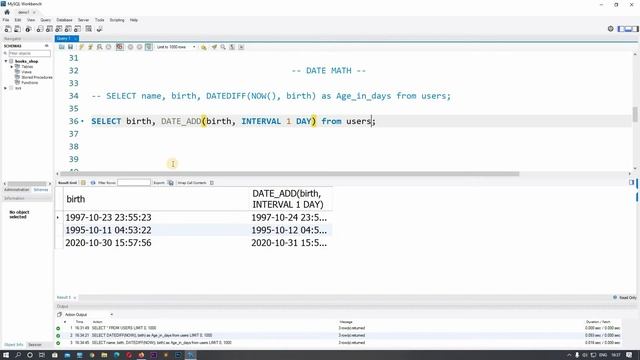This screenshot has width=640, height=360.
Task: Export recordset to external file icon
Action: pos(171,183)
